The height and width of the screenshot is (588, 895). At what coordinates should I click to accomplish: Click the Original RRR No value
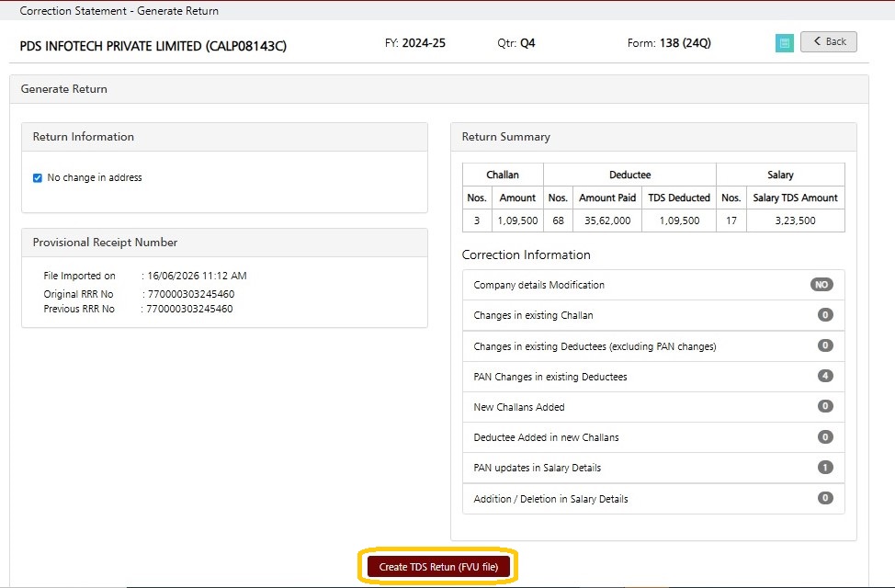click(x=191, y=294)
